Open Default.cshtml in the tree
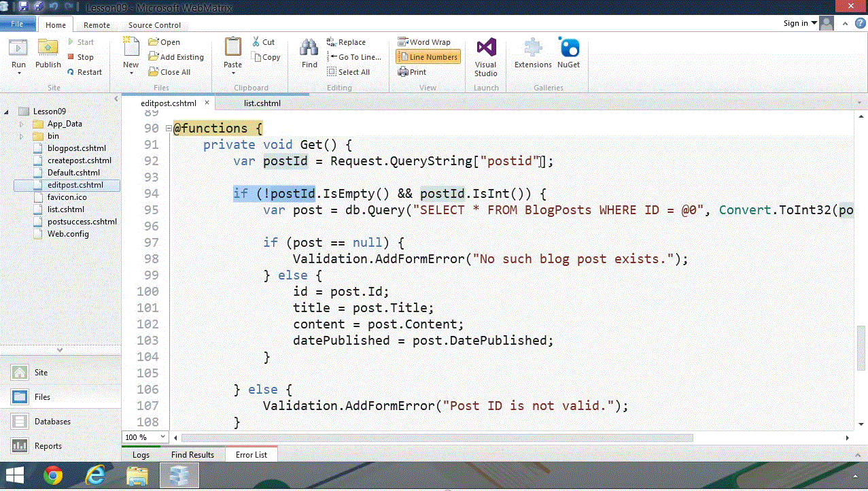 tap(73, 173)
